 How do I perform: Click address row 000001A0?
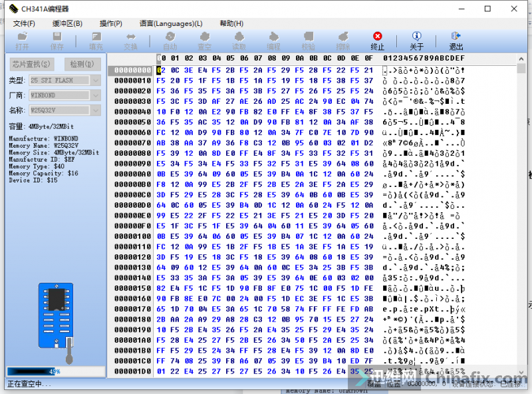pos(132,340)
